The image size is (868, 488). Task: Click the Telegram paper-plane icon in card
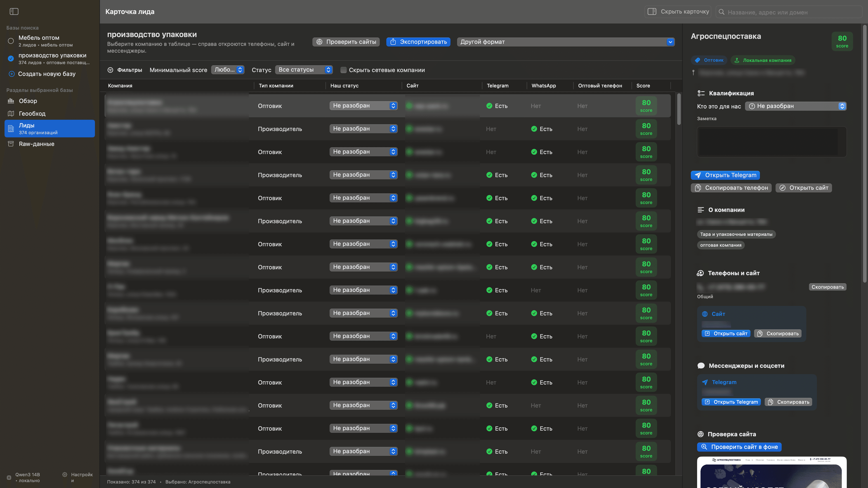click(705, 382)
